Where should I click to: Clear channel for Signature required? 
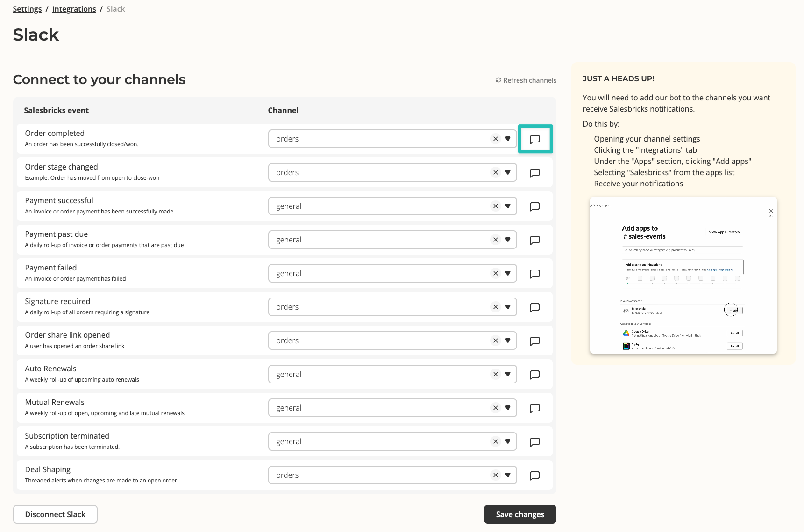pyautogui.click(x=496, y=307)
